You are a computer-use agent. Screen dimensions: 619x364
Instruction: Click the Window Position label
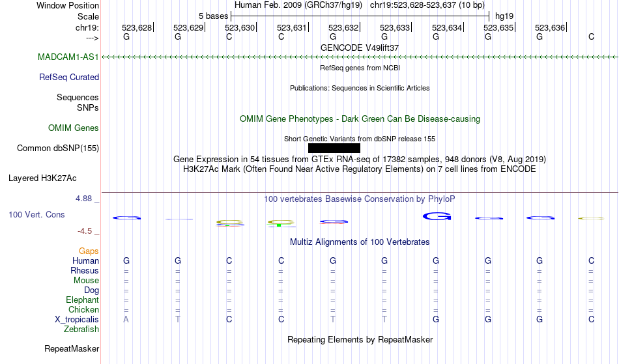point(68,5)
